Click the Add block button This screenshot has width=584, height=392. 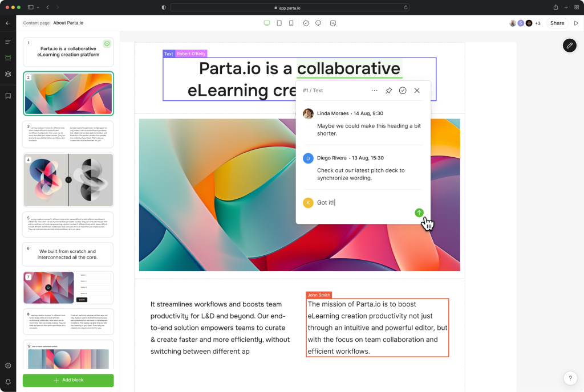[68, 380]
